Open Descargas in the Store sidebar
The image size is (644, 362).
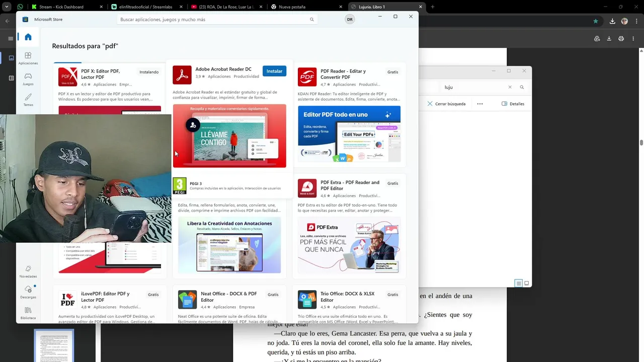[28, 292]
